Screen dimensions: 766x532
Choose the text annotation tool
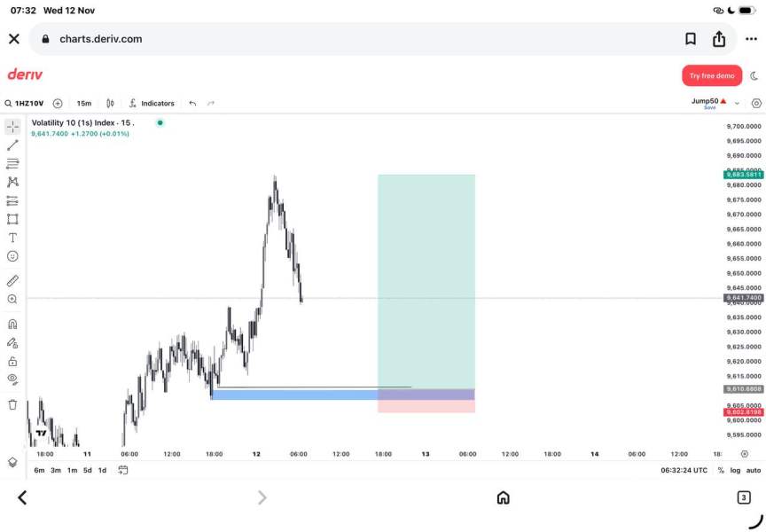pos(12,238)
